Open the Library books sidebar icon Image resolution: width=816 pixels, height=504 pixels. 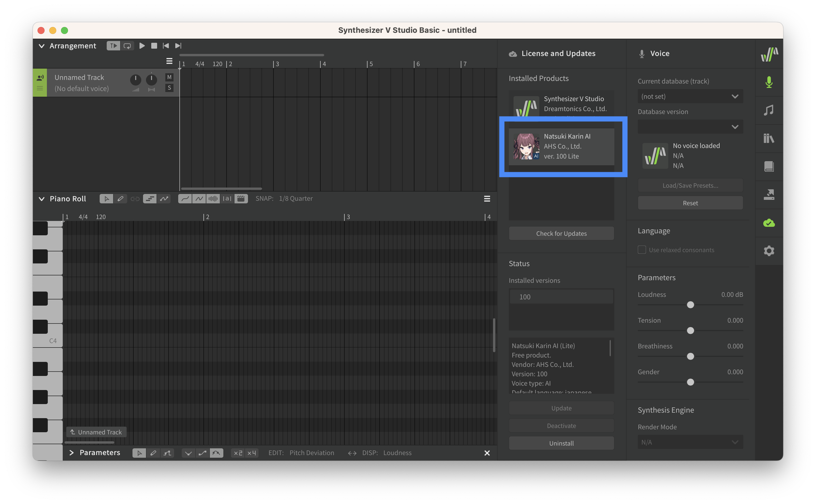pos(769,138)
